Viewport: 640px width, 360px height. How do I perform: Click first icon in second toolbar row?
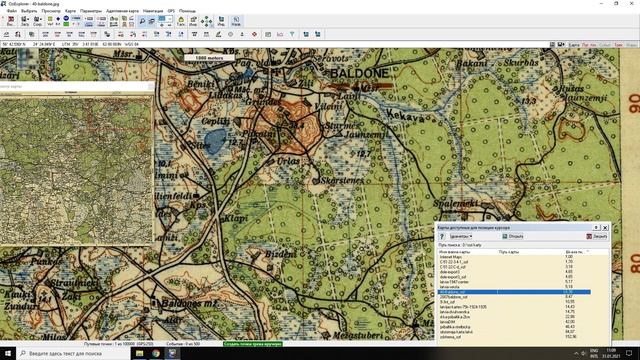coord(7,35)
